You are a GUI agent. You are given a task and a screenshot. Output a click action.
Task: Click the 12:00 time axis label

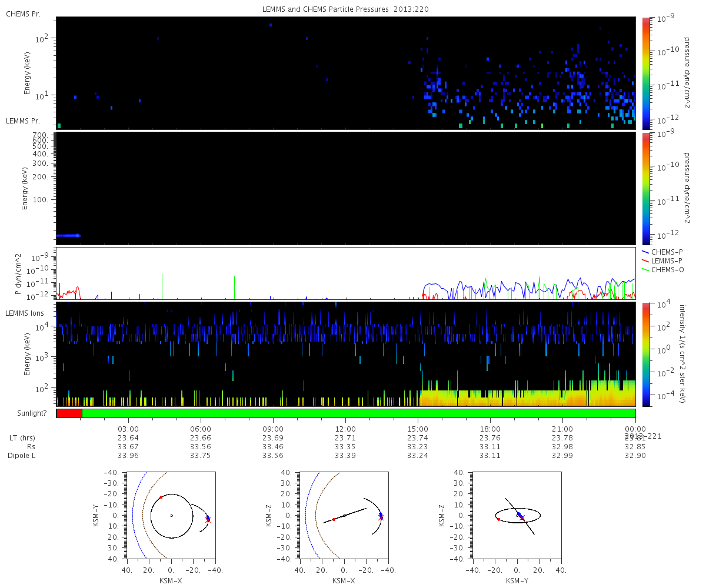coord(345,429)
